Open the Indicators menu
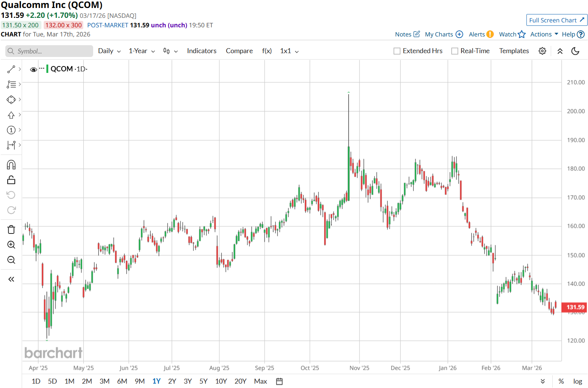The image size is (588, 388). [201, 51]
